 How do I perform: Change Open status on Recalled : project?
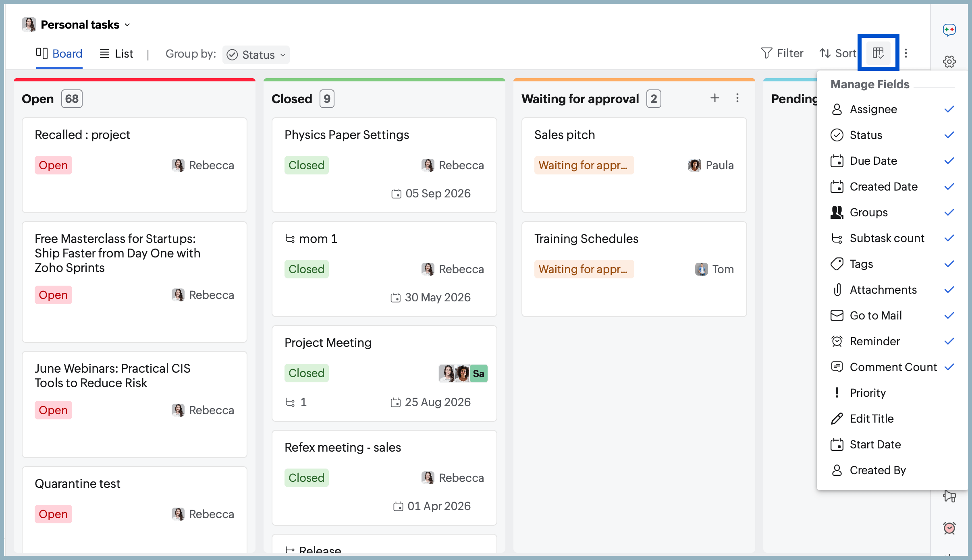pyautogui.click(x=53, y=165)
